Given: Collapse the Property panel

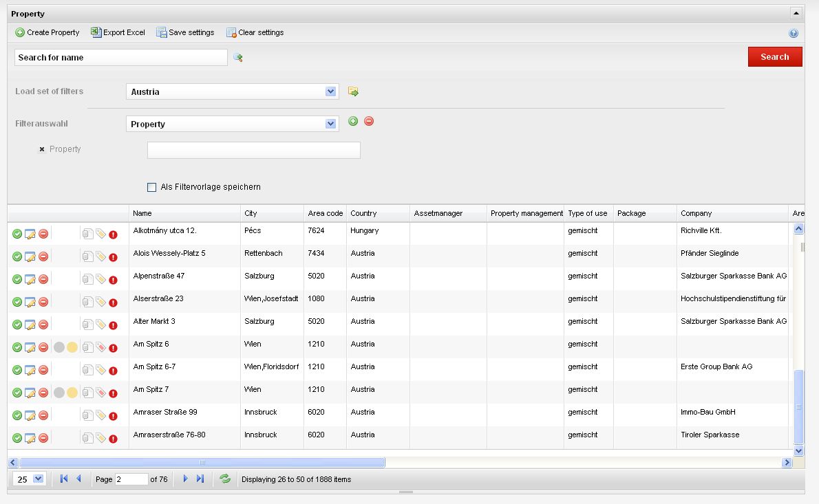Looking at the screenshot, I should tap(796, 13).
